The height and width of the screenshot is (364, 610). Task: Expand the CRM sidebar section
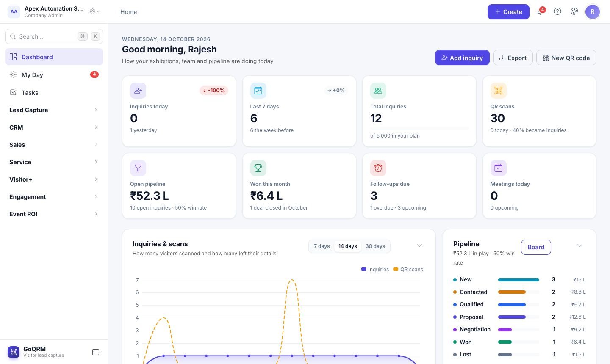54,127
